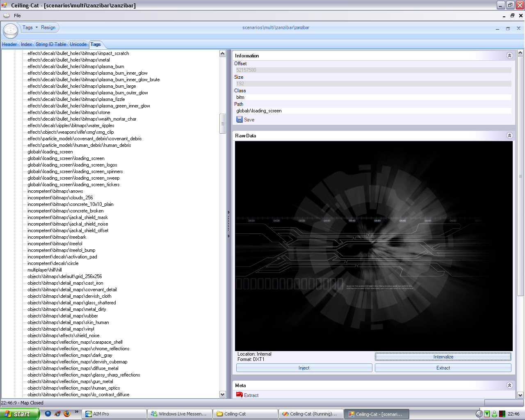The image size is (525, 420).
Task: Collapse the Meta panel chevron
Action: click(x=509, y=386)
